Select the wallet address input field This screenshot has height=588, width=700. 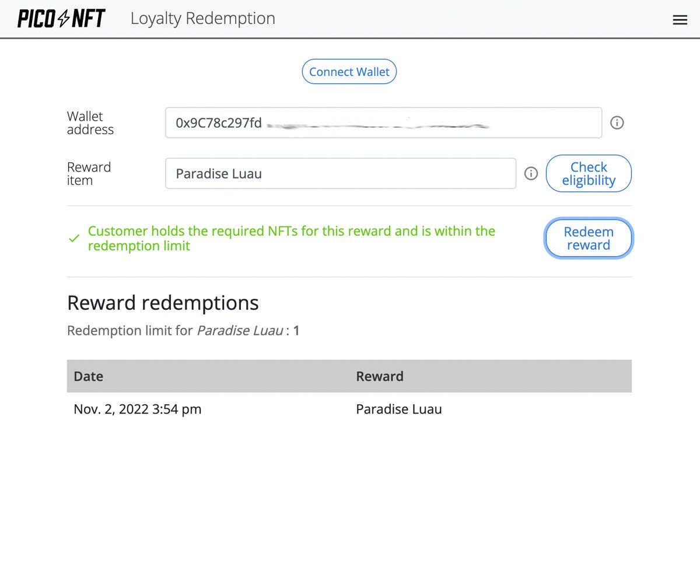coord(383,123)
